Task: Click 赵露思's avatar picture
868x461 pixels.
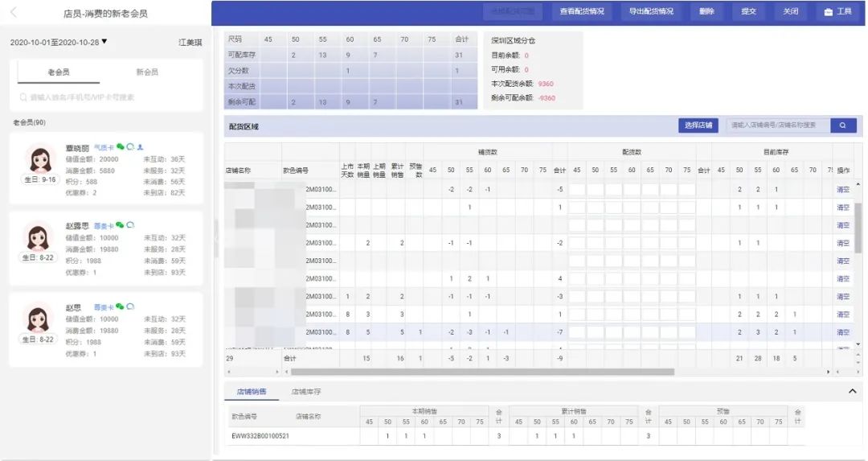Action: (39, 238)
